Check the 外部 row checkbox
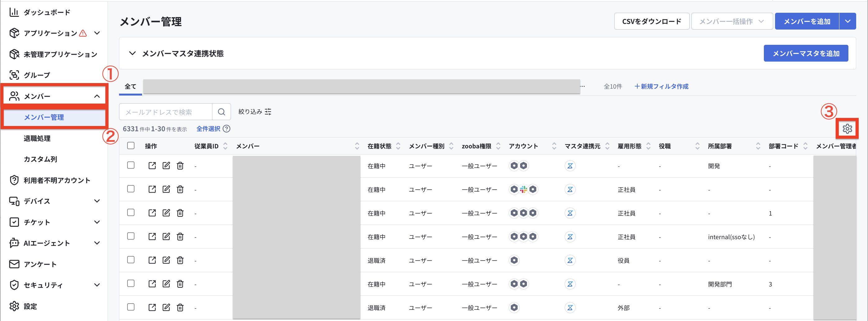This screenshot has height=321, width=868. point(131,307)
